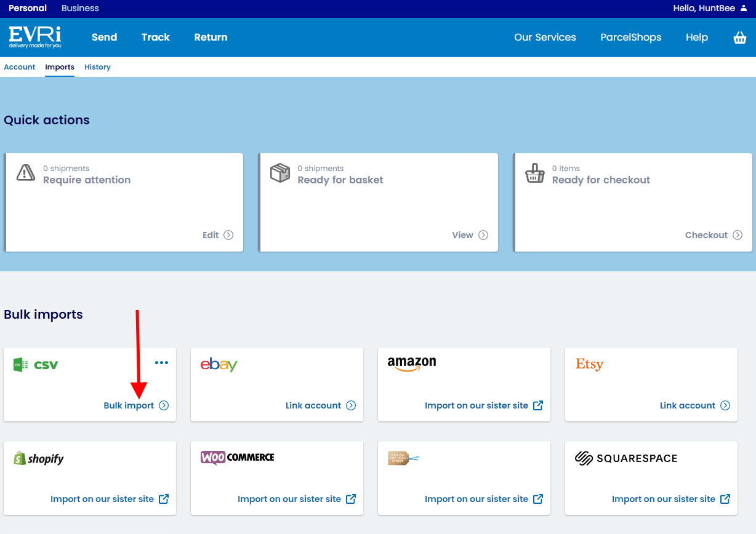Viewport: 756px width, 534px height.
Task: Switch to the Business tab
Action: click(x=80, y=8)
